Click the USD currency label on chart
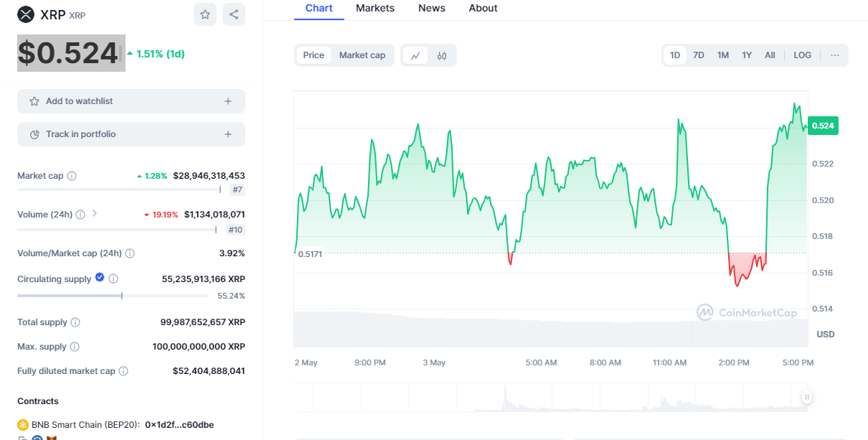Image resolution: width=868 pixels, height=440 pixels. click(826, 334)
